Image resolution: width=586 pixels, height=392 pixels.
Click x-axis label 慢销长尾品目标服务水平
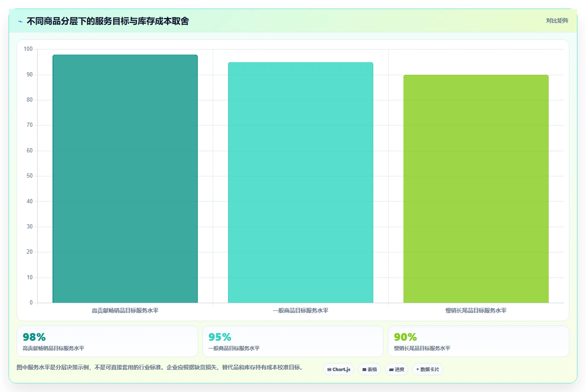pos(476,310)
